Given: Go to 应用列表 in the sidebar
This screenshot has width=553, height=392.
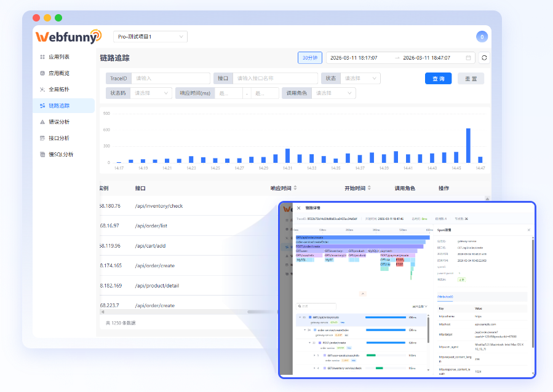Looking at the screenshot, I should tap(59, 57).
